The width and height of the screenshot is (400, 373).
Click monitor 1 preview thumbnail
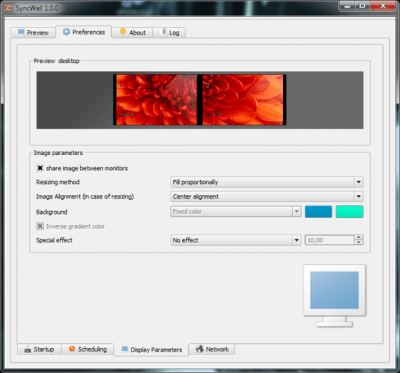[157, 100]
